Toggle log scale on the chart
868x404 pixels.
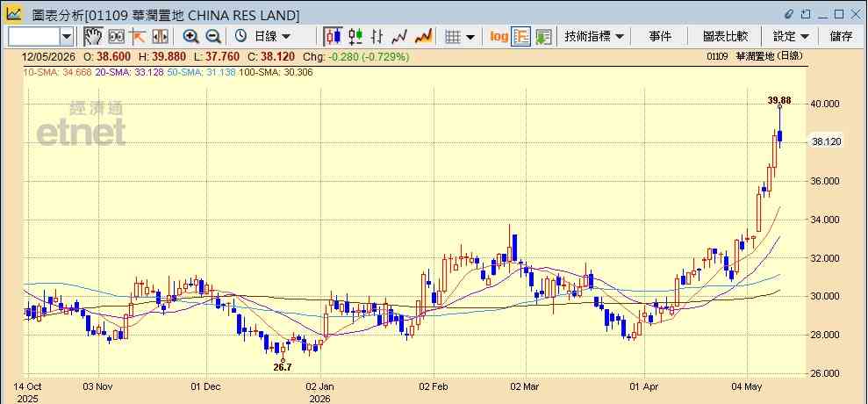pos(499,37)
